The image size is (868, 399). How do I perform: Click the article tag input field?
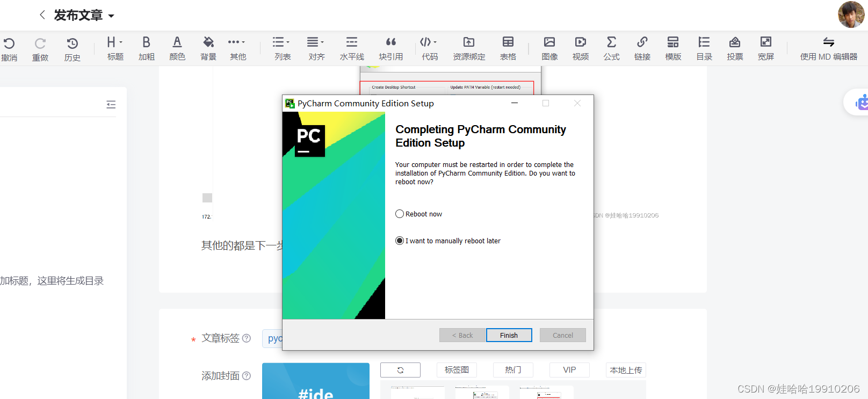[272, 338]
